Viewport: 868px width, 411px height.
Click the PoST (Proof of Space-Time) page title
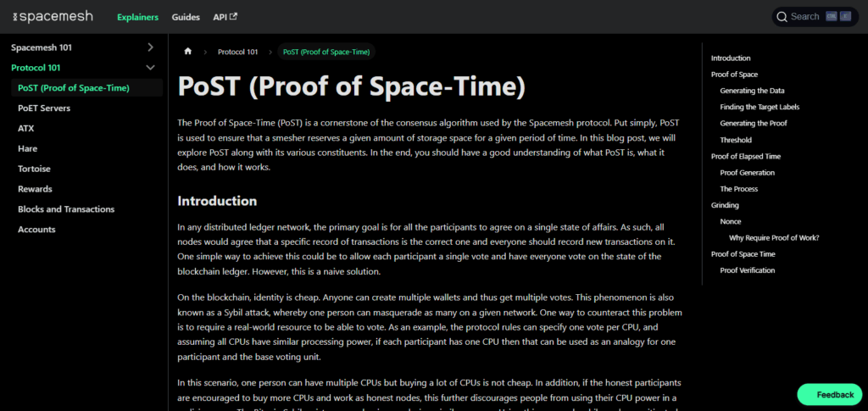(x=351, y=86)
